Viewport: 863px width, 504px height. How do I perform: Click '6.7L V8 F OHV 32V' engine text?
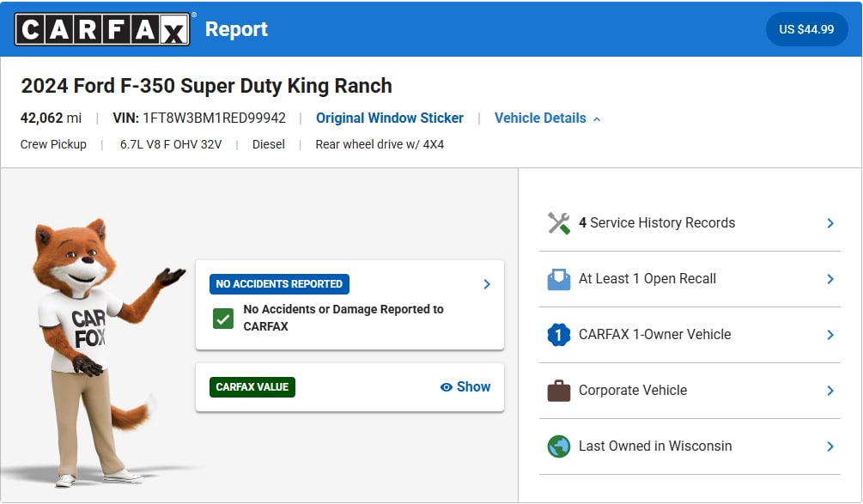pos(171,145)
